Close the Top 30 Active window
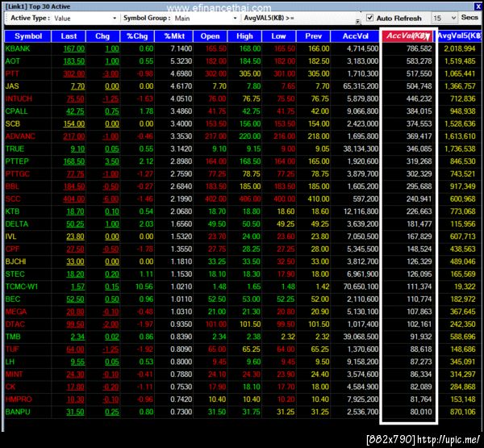 478,6
